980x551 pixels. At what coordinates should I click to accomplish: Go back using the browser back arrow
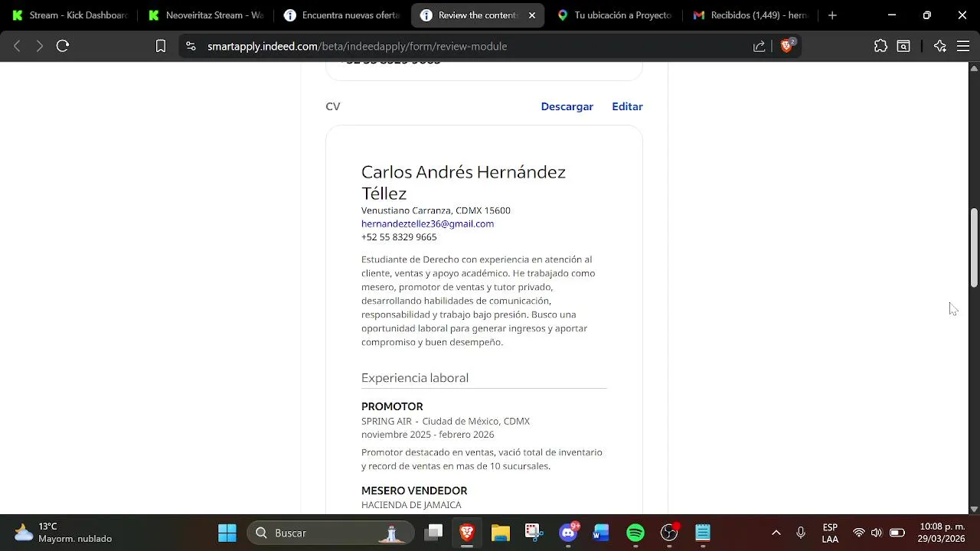17,46
